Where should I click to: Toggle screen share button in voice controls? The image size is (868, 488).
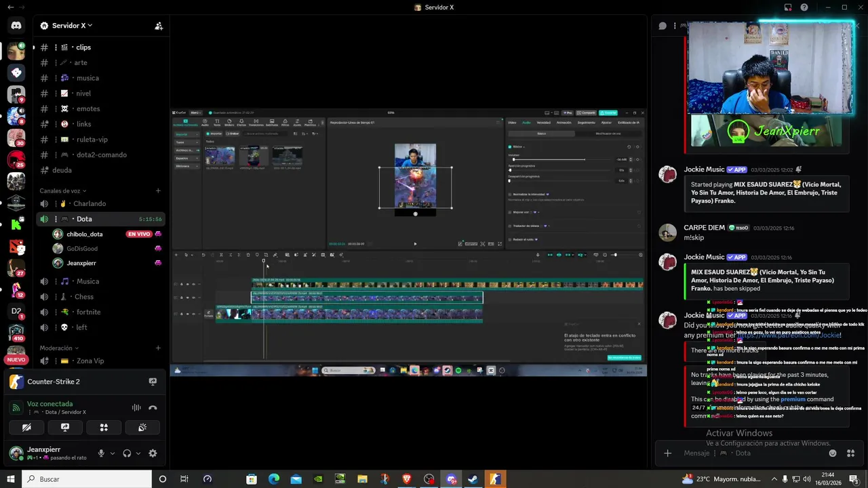pyautogui.click(x=65, y=428)
